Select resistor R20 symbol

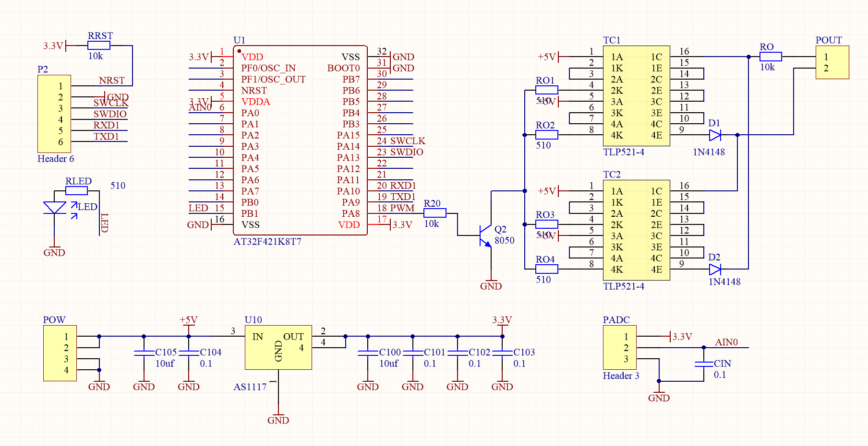[x=435, y=213]
